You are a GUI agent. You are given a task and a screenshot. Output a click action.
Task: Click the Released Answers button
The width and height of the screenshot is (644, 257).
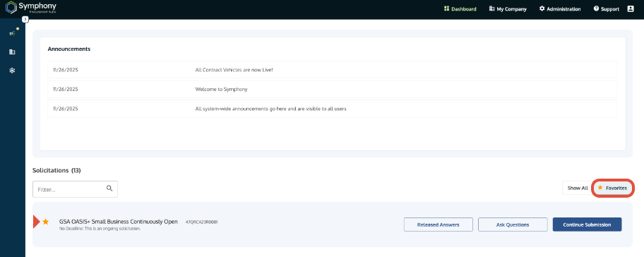coord(439,225)
